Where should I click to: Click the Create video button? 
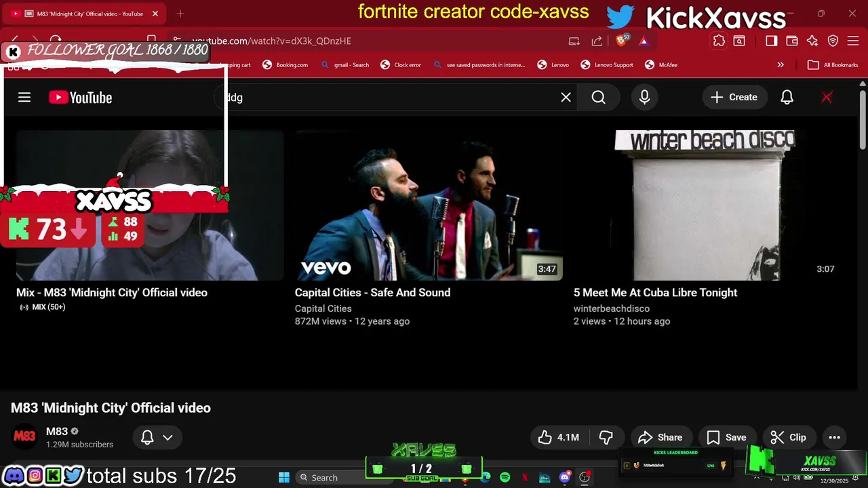coord(734,98)
